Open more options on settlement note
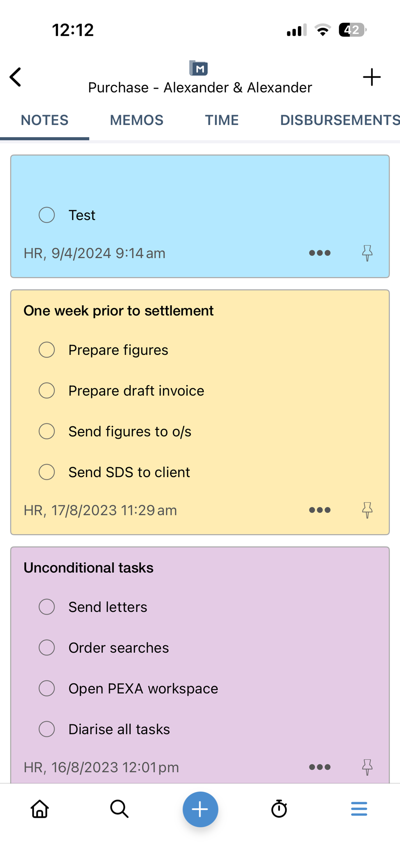This screenshot has width=400, height=868. coord(319,510)
